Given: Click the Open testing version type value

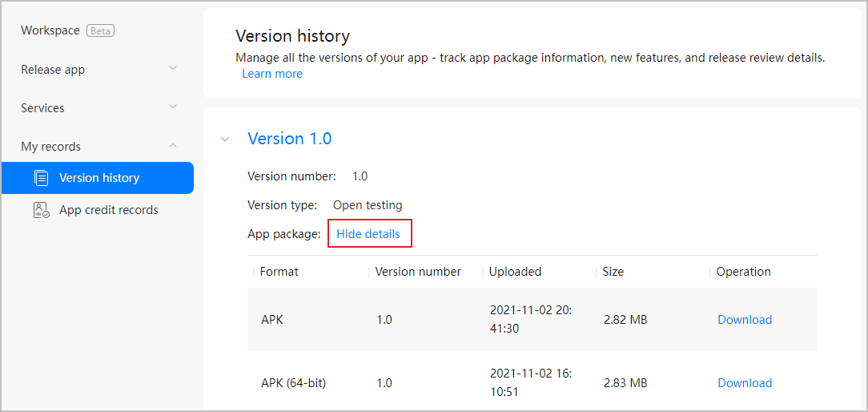Looking at the screenshot, I should [368, 205].
